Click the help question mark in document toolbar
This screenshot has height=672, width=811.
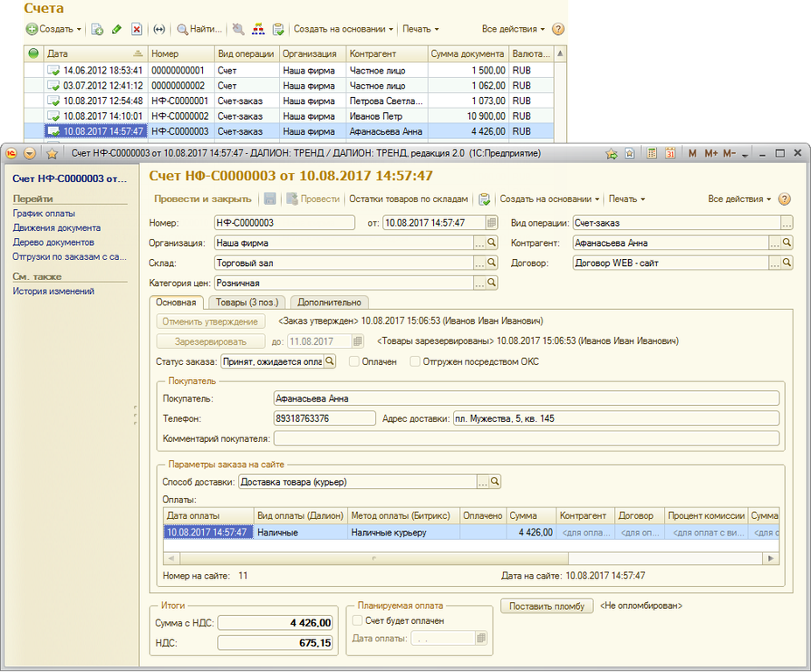point(784,199)
